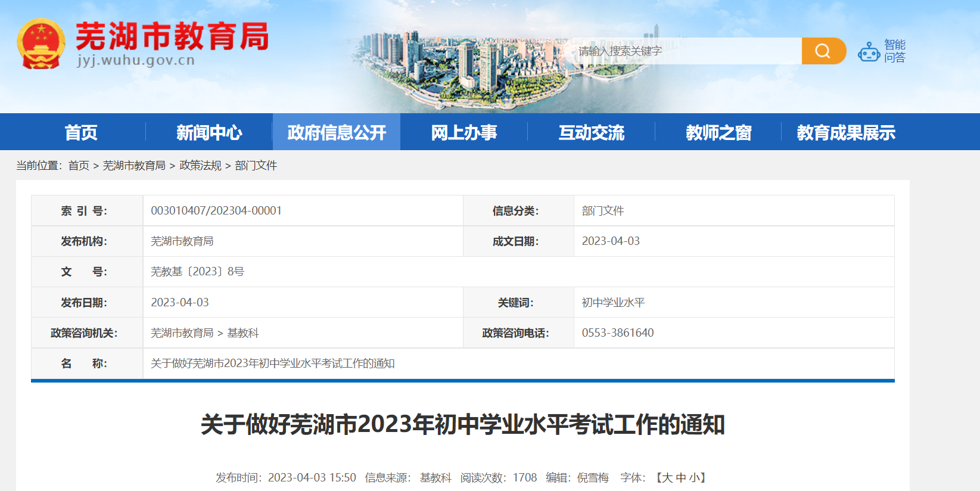Click the 芜湖市教育局 site title text
The image size is (980, 491).
[172, 36]
